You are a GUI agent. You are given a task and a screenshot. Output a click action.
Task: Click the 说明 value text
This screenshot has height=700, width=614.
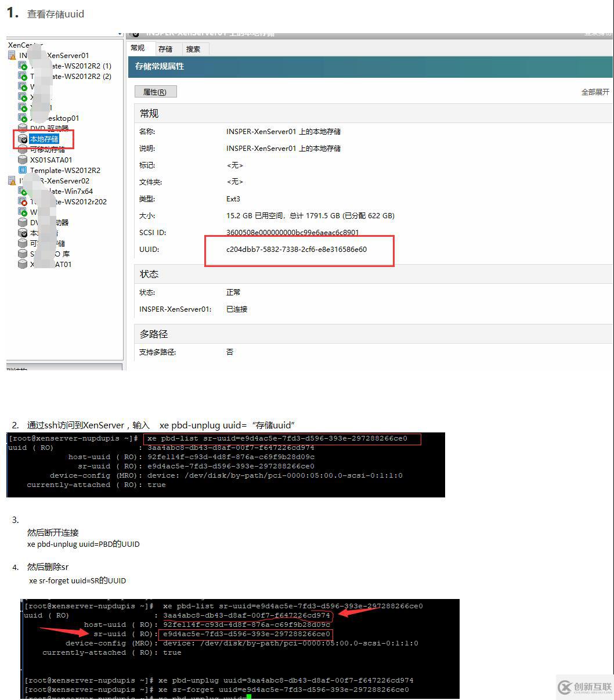(283, 149)
